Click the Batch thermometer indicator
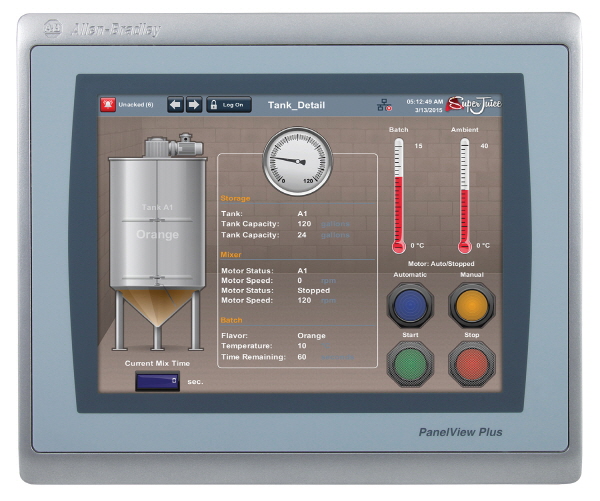Image resolution: width=600 pixels, height=501 pixels. click(398, 195)
